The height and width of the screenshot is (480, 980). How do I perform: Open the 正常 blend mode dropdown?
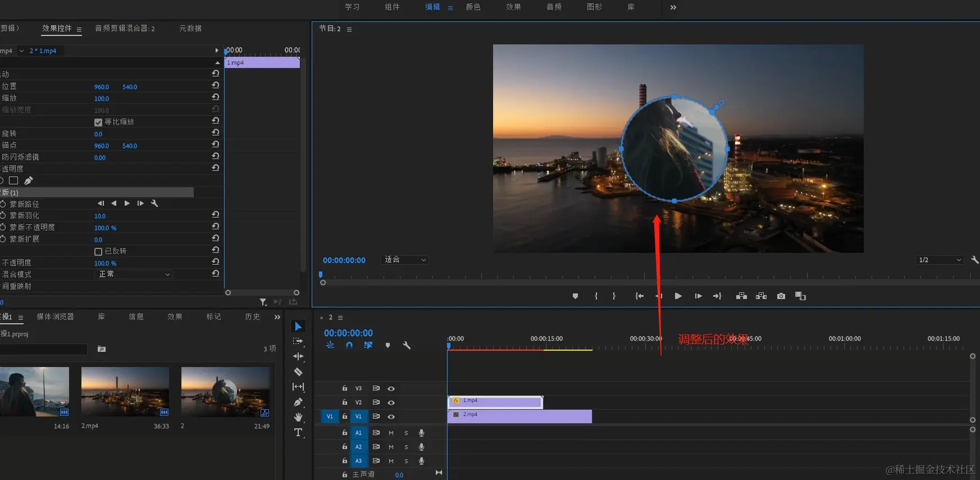(134, 274)
